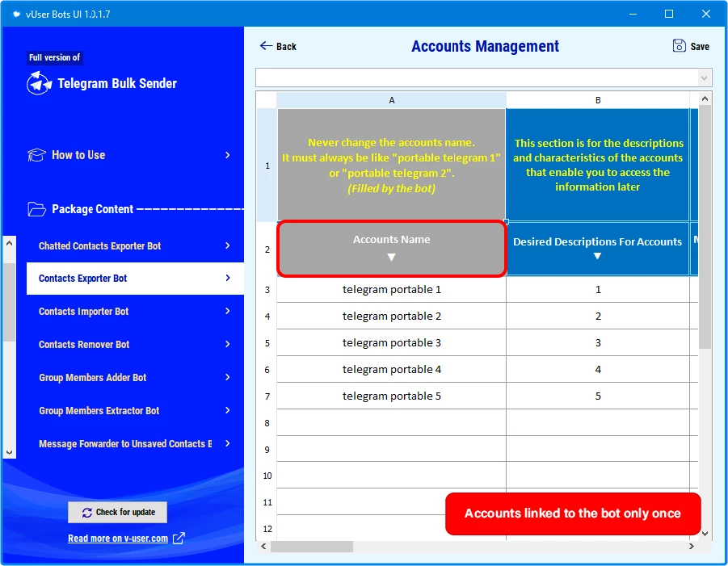This screenshot has height=566, width=728.
Task: Click the horizontal scrollbar thumb of spreadsheet
Action: tap(312, 547)
